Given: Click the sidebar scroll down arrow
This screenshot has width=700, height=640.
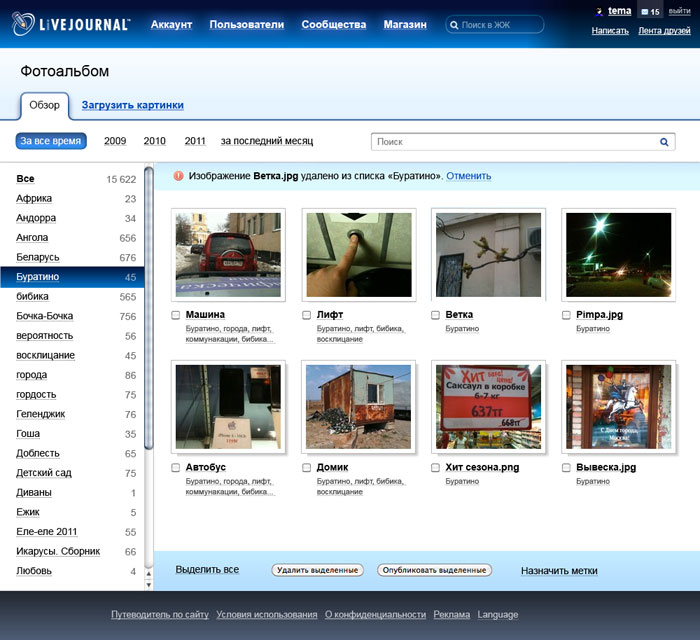Looking at the screenshot, I should click(149, 583).
